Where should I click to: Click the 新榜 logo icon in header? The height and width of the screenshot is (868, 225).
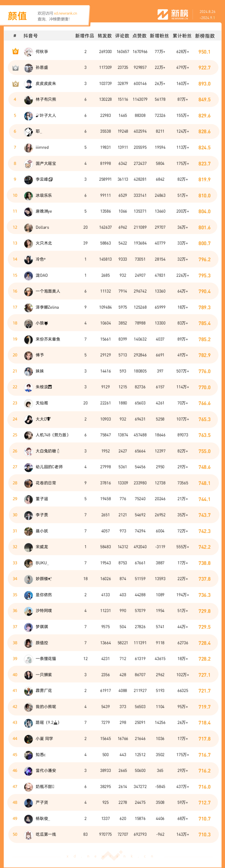click(x=163, y=14)
